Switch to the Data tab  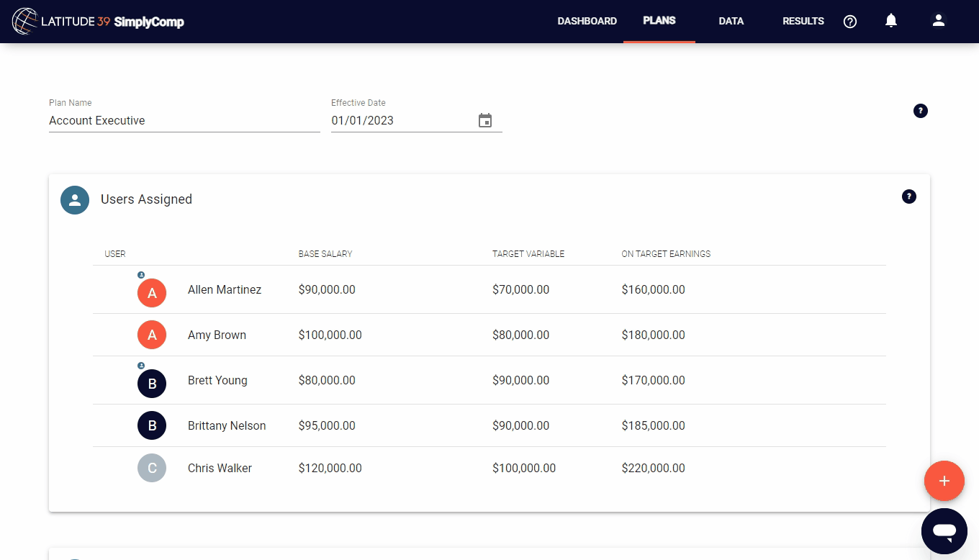tap(731, 22)
